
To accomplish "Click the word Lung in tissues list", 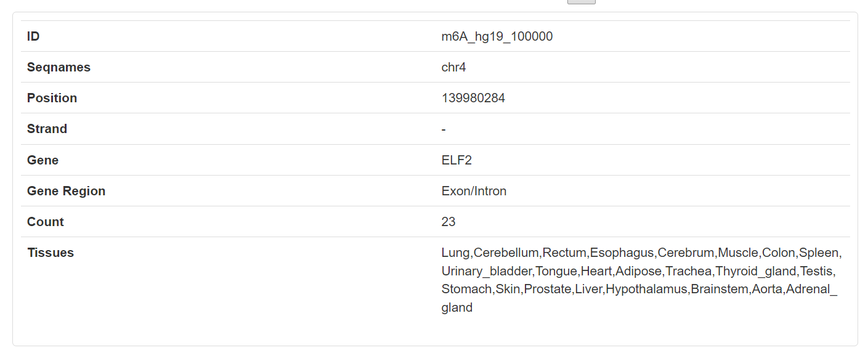I will [x=456, y=253].
